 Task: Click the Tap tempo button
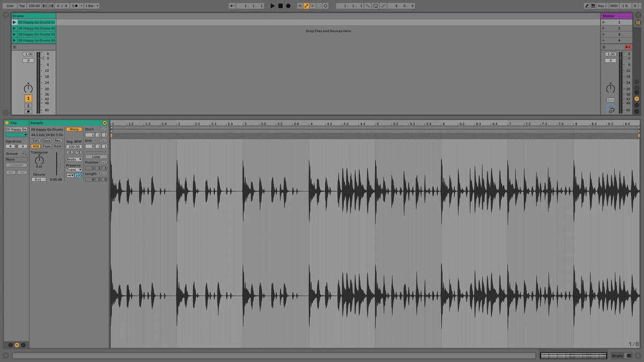(x=22, y=6)
